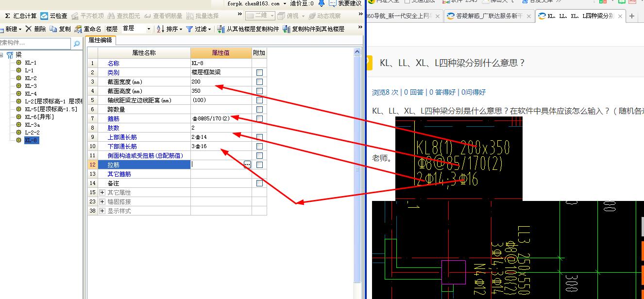This screenshot has width=644, height=299.
Task: Click 平齐板顶 toolbar icon
Action: (x=87, y=16)
